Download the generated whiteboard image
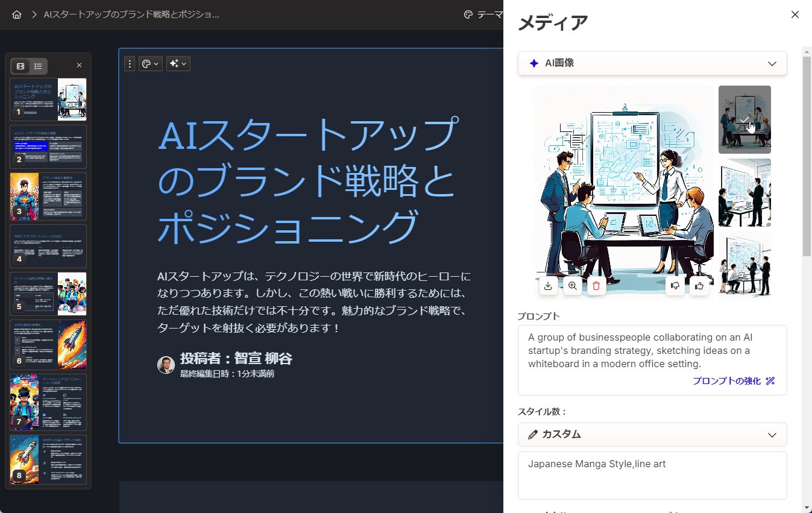 (x=548, y=285)
